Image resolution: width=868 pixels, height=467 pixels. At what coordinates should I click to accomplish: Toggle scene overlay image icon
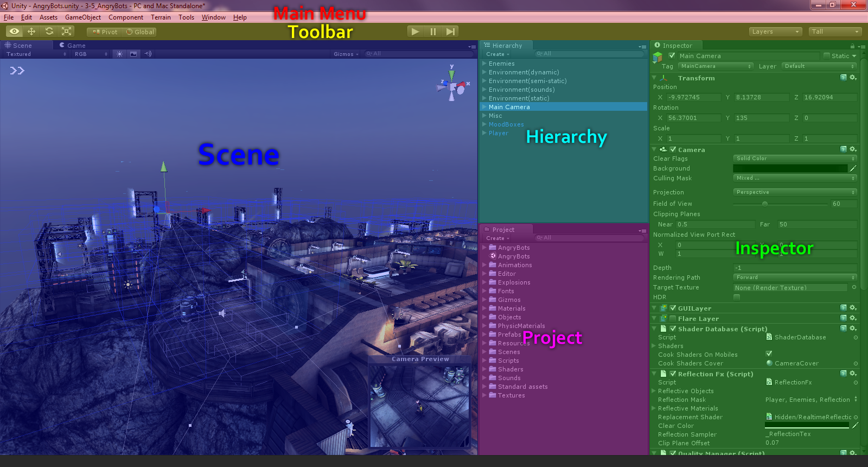[133, 54]
